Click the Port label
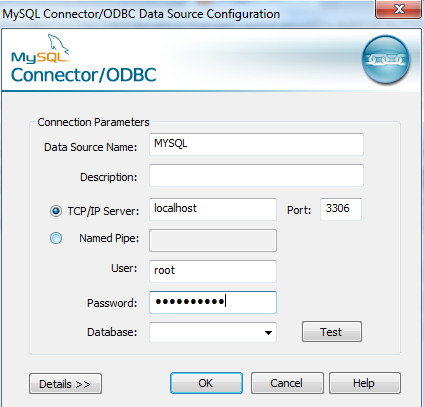The image size is (424, 407). 299,210
